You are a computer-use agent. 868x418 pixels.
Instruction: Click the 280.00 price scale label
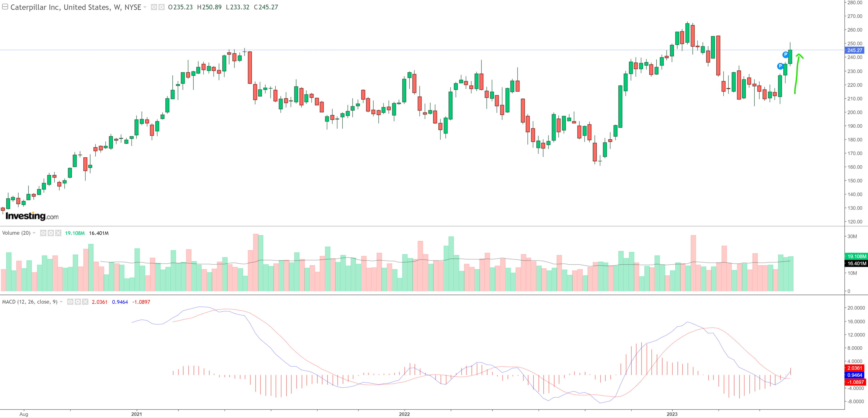[855, 3]
